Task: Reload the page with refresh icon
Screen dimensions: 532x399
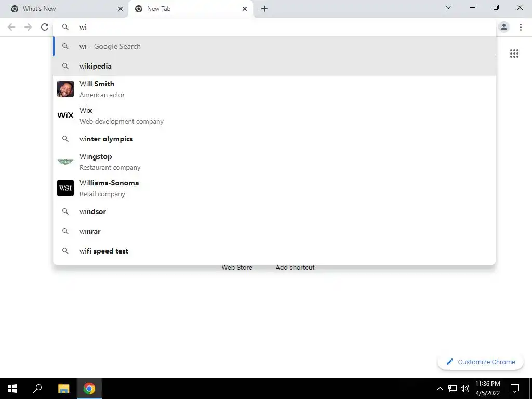Action: (x=45, y=27)
